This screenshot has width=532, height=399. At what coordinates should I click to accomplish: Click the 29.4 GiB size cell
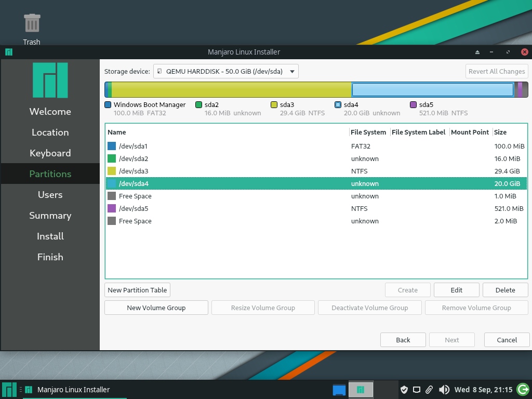point(507,171)
